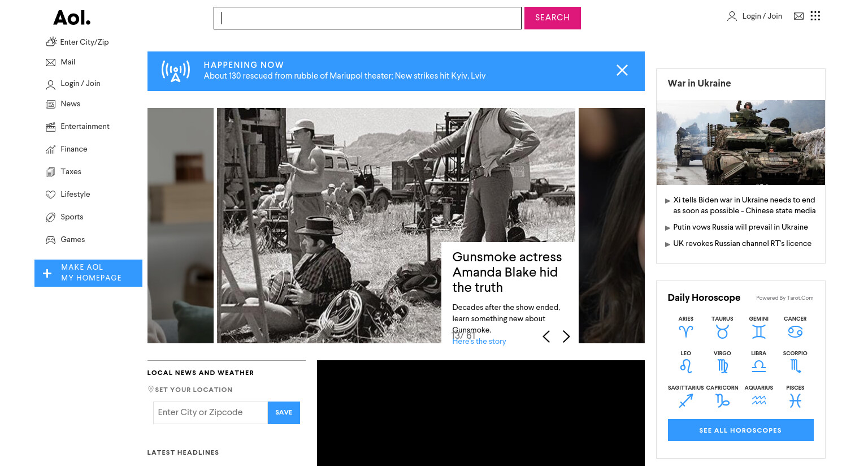This screenshot has height=466, width=868.
Task: Open the Taxes document icon
Action: click(51, 172)
